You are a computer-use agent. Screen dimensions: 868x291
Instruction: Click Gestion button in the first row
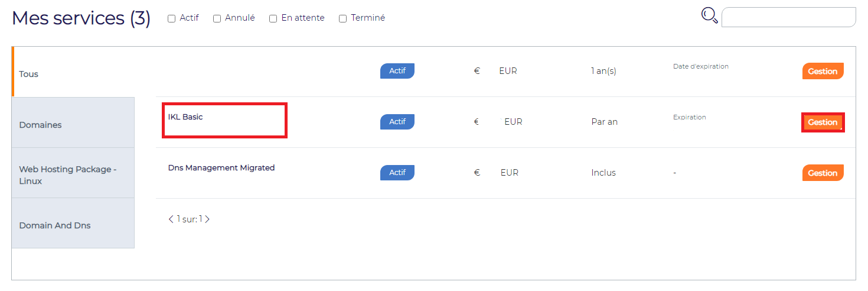pos(823,71)
